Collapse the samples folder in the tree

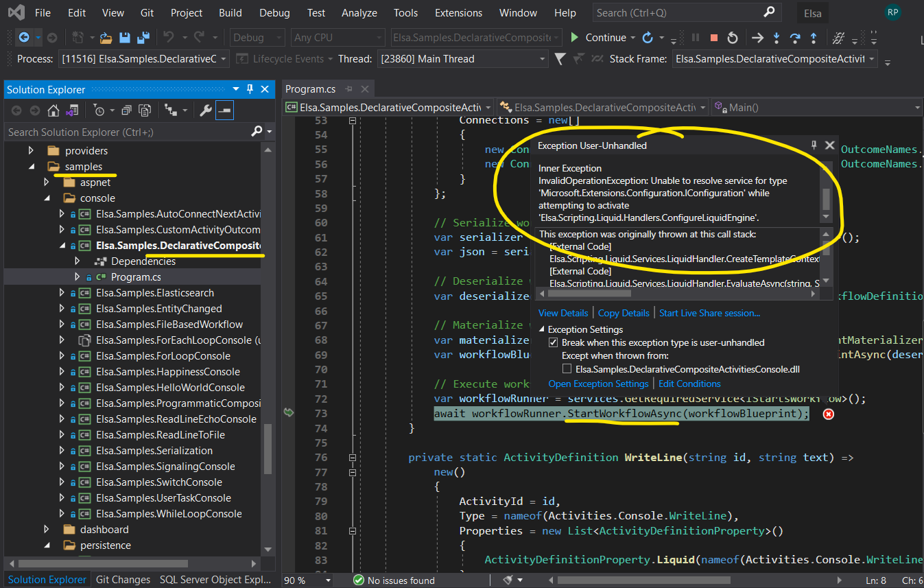pos(32,167)
